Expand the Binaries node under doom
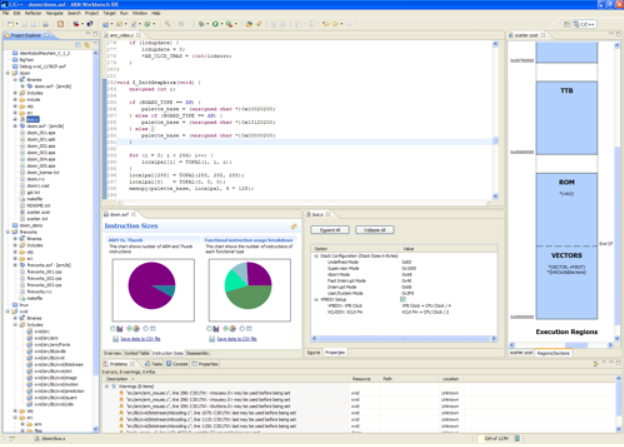This screenshot has height=447, width=624. [15, 80]
